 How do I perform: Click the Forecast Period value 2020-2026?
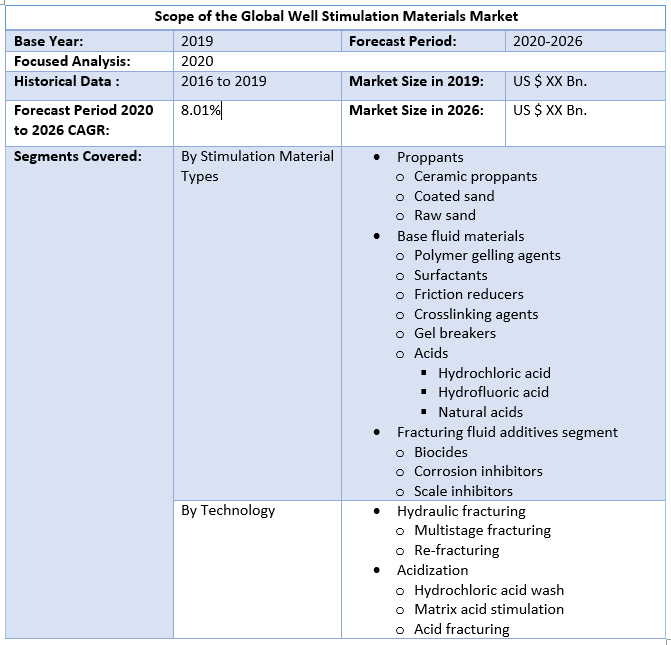(547, 41)
